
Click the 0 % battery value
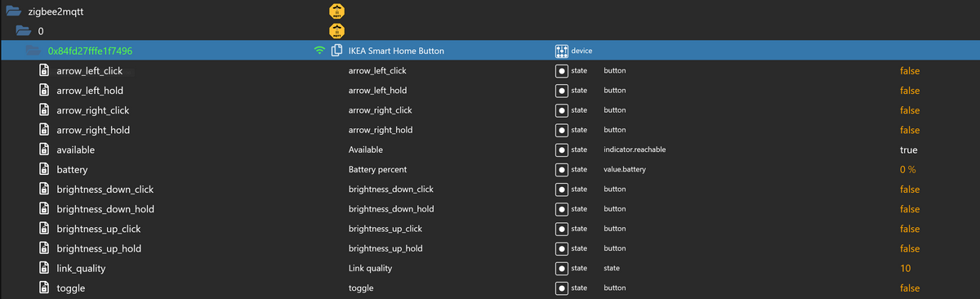(x=907, y=169)
